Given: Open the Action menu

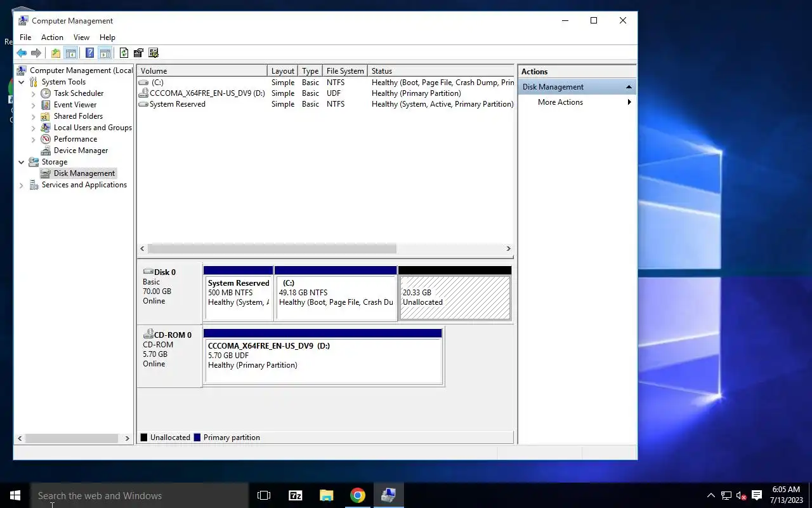Looking at the screenshot, I should tap(52, 37).
